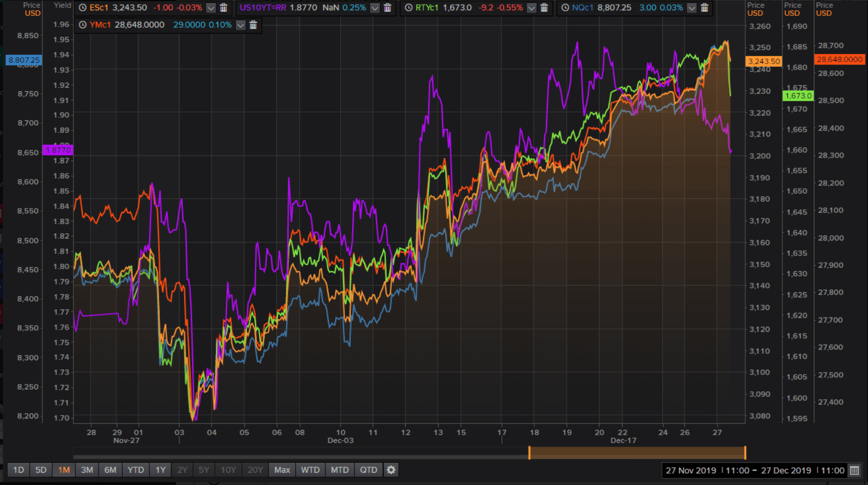Screen dimensions: 868x485
Task: Choose the 5D time range
Action: click(x=41, y=470)
